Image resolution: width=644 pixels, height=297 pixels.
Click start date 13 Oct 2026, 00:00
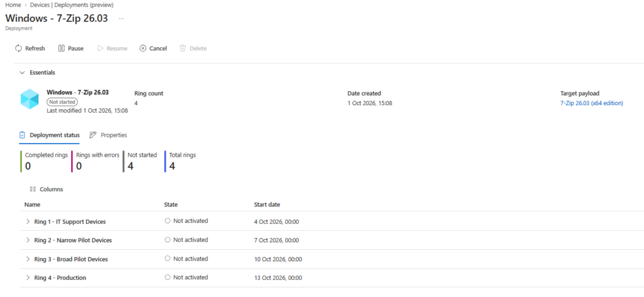click(x=278, y=277)
